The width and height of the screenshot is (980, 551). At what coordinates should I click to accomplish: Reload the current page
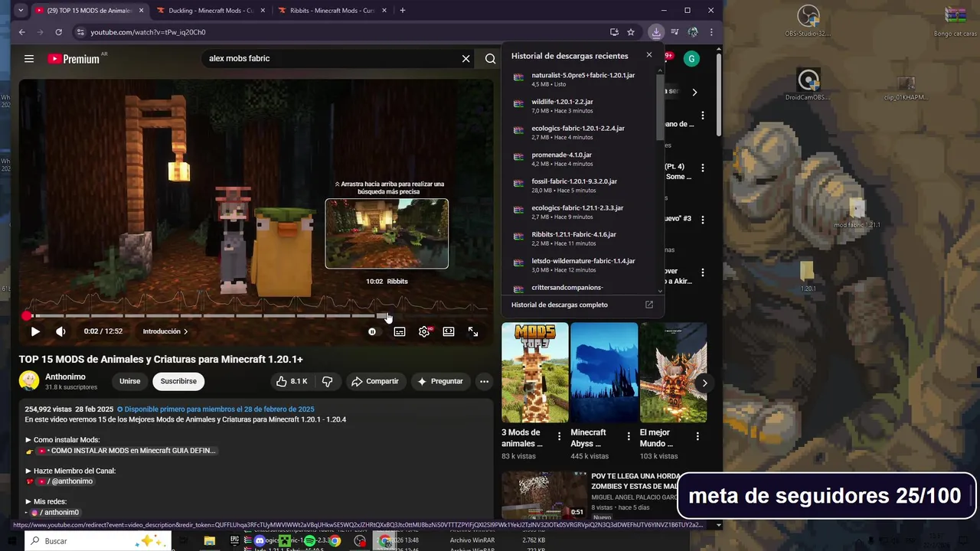coord(58,32)
